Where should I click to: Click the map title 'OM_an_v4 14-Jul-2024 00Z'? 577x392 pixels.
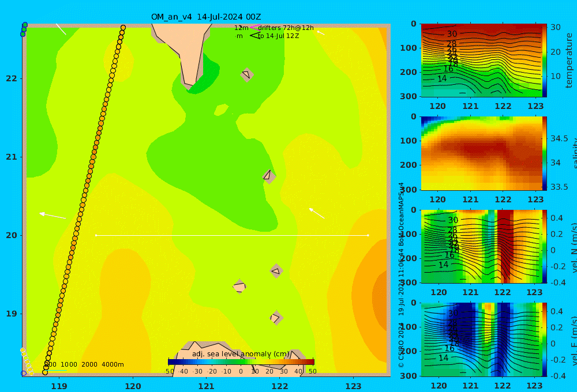(x=206, y=17)
